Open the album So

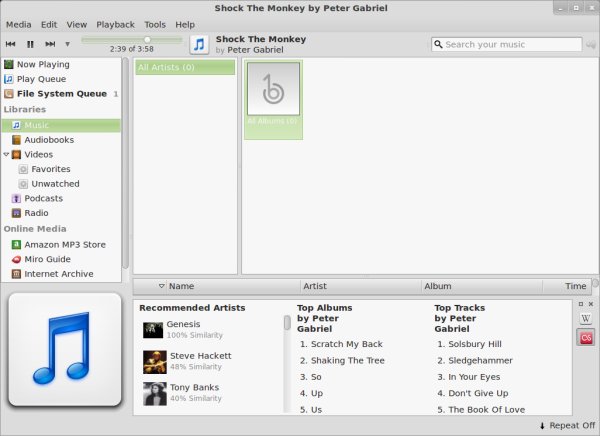pos(316,377)
